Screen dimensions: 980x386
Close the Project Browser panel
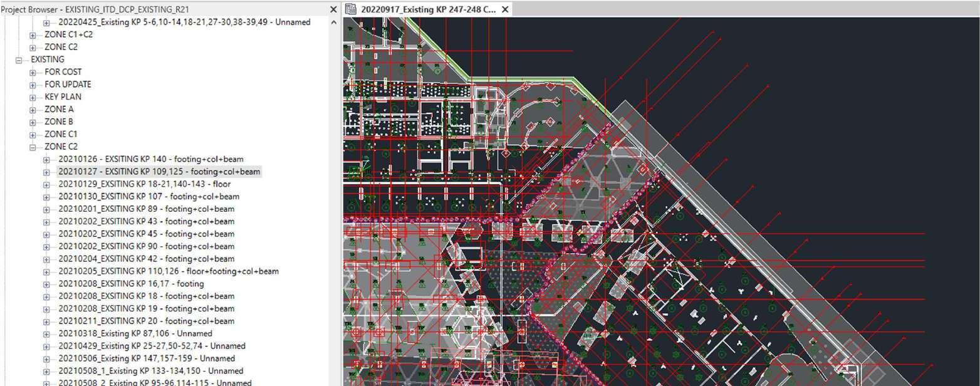(x=333, y=9)
